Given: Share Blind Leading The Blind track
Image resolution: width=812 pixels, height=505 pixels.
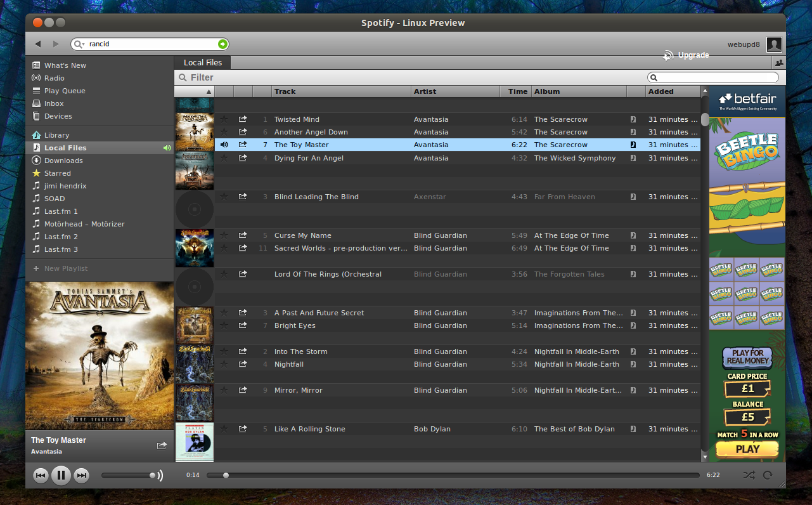Looking at the screenshot, I should 243,197.
